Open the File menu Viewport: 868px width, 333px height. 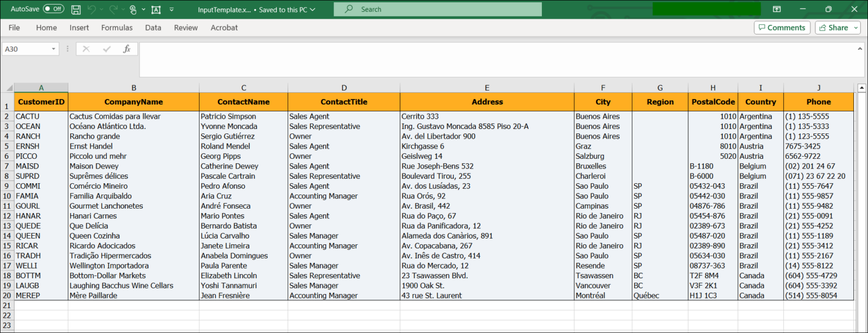coord(14,27)
